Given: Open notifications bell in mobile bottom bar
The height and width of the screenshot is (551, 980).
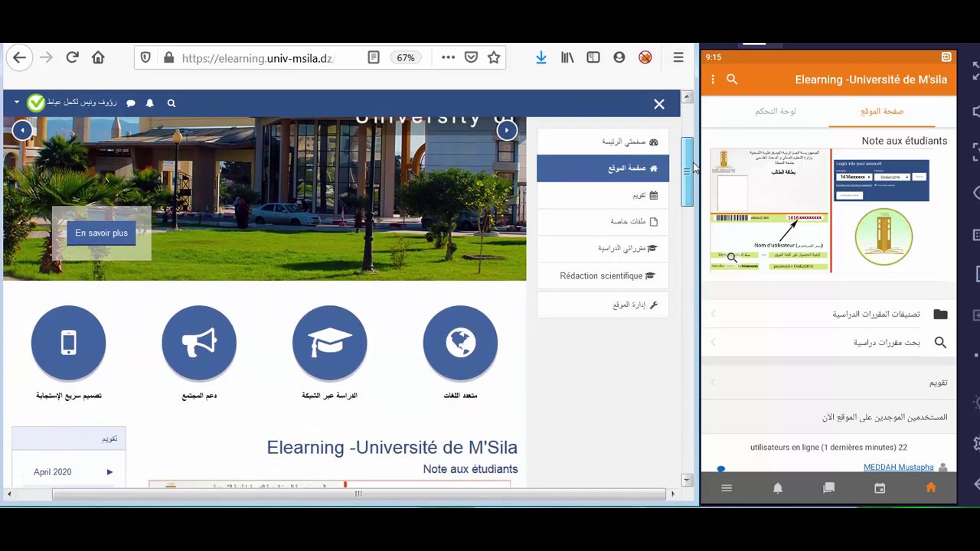Looking at the screenshot, I should (778, 488).
